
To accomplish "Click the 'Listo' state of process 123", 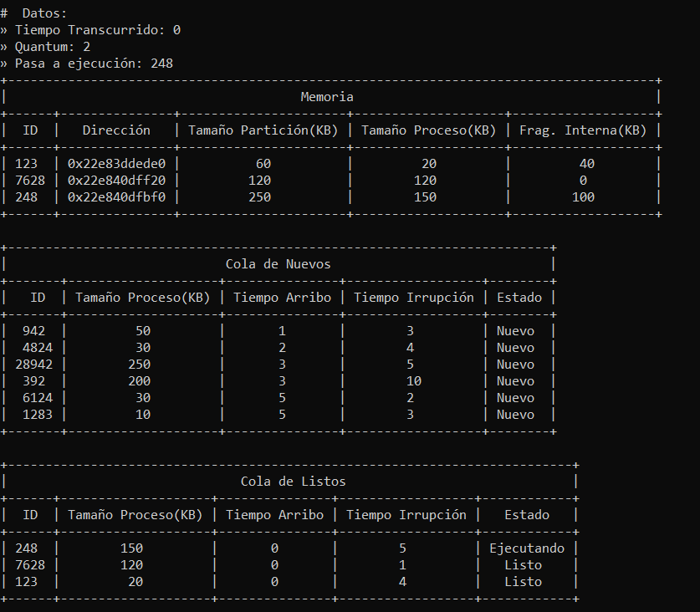I will 524,582.
